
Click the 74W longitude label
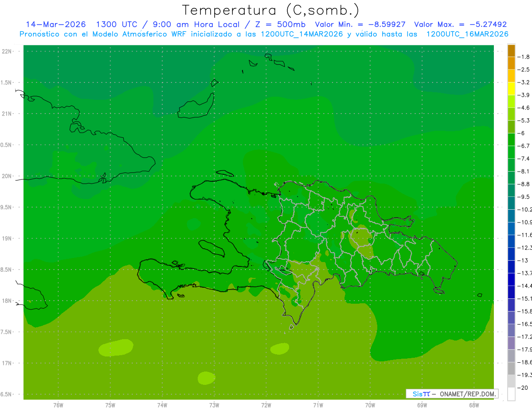[162, 405]
